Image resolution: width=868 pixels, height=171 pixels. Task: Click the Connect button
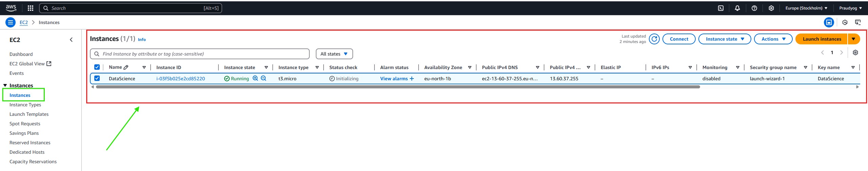679,39
